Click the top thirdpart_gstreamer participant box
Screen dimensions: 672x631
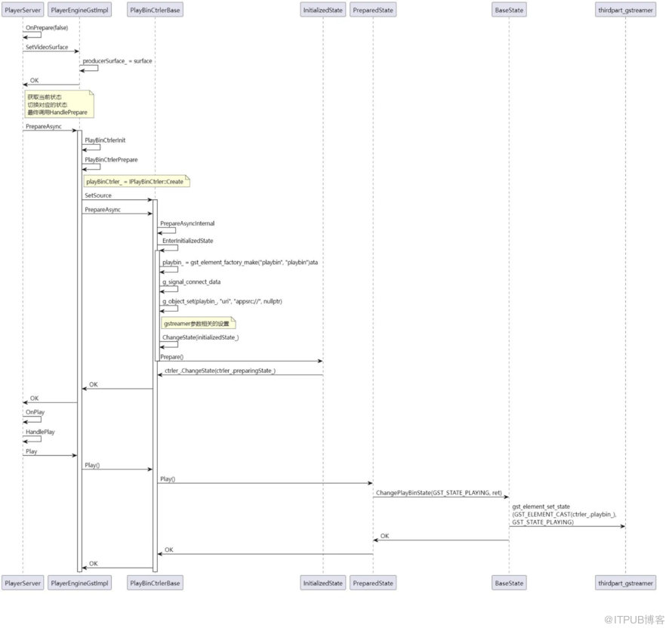pos(625,11)
